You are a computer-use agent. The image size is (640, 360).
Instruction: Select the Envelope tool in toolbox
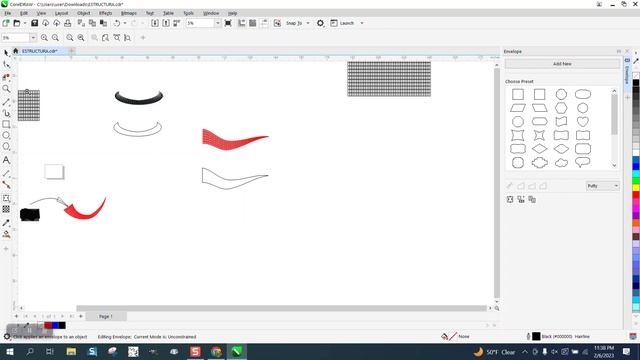point(6,198)
